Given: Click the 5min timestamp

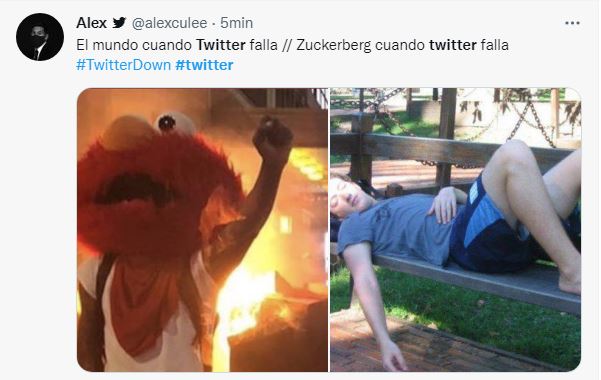Looking at the screenshot, I should (x=236, y=23).
